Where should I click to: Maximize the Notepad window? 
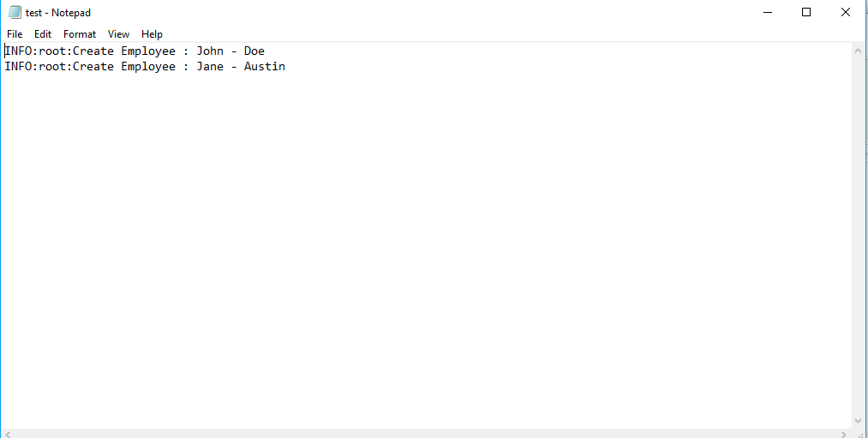(806, 12)
